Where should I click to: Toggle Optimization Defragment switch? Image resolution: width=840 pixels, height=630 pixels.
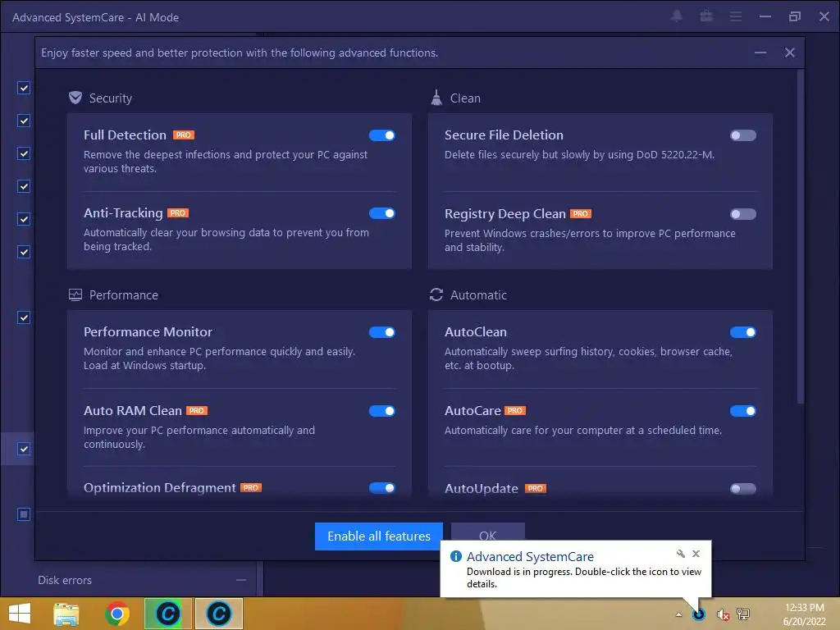pyautogui.click(x=382, y=488)
